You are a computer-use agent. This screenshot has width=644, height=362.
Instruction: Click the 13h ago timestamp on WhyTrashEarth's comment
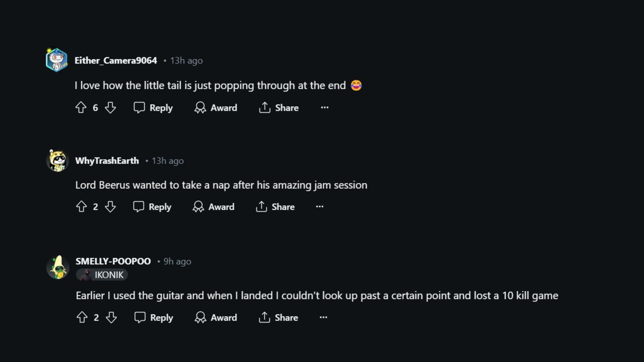[x=167, y=161]
